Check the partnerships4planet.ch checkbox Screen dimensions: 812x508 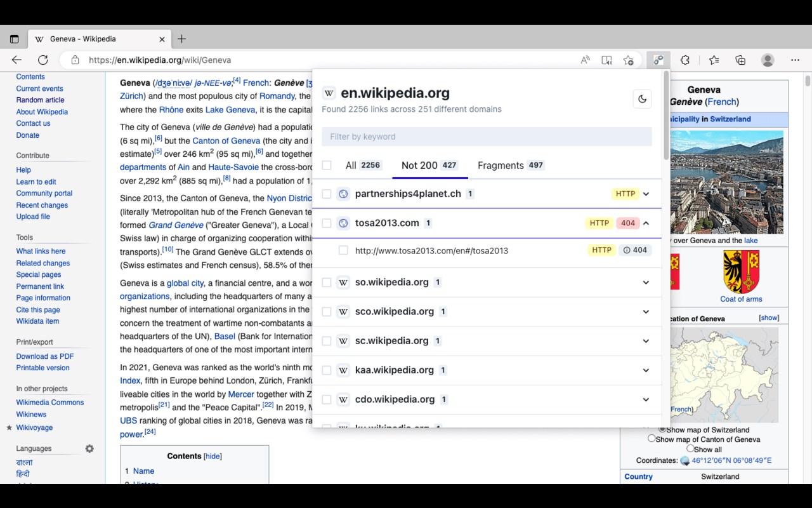click(327, 194)
